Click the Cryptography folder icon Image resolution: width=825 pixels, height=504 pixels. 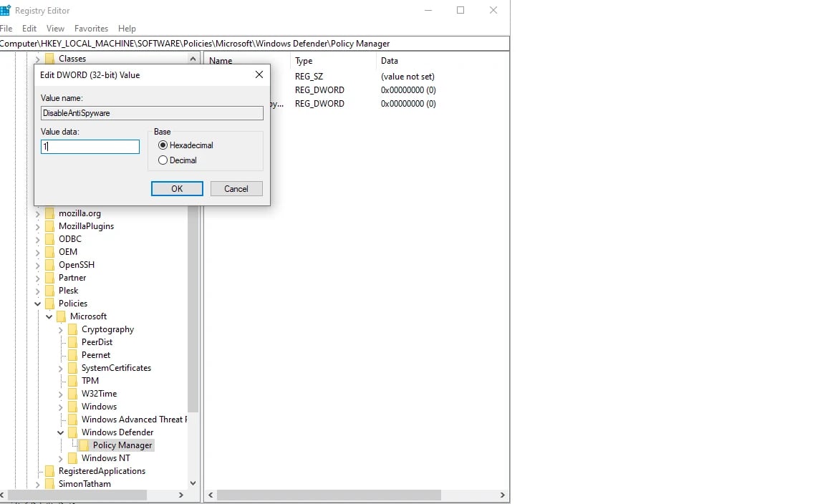[72, 329]
